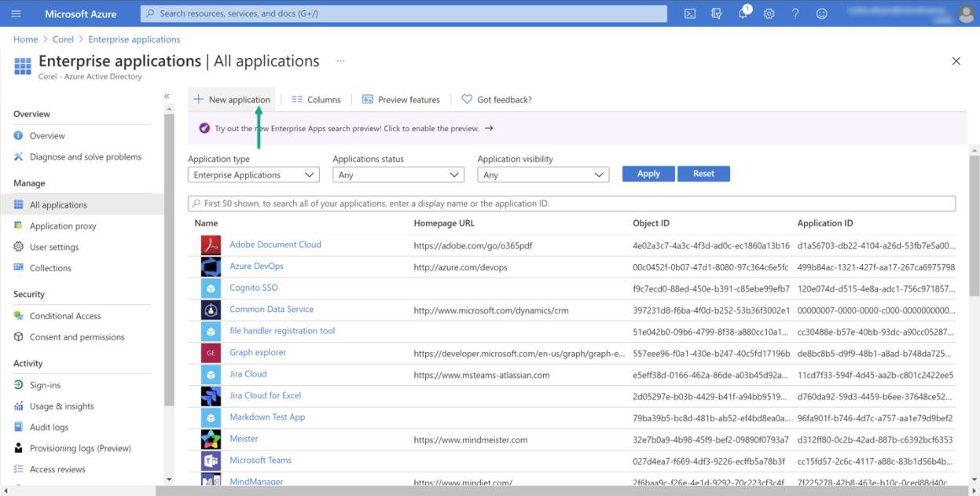The width and height of the screenshot is (980, 496).
Task: Open the account avatar menu
Action: click(967, 13)
